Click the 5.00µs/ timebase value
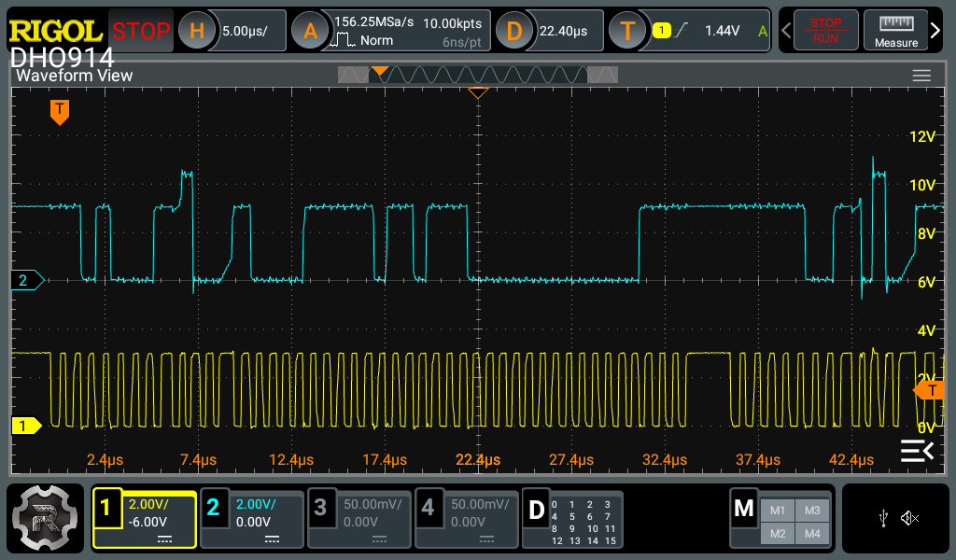 246,31
